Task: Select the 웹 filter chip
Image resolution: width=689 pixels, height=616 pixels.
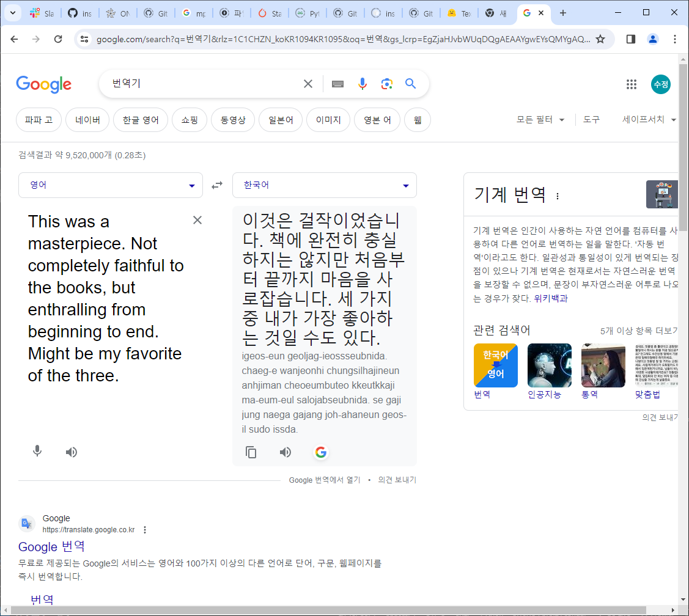Action: coord(418,120)
